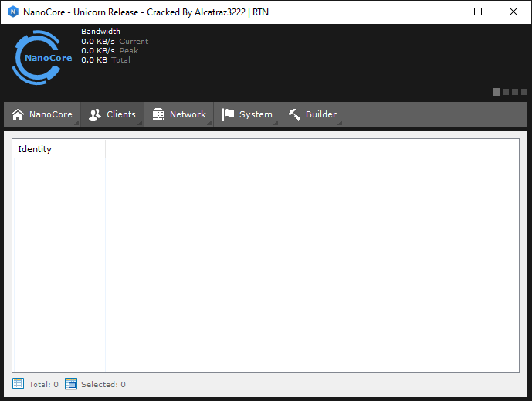Click the Selected count icon in status bar

pyautogui.click(x=71, y=384)
